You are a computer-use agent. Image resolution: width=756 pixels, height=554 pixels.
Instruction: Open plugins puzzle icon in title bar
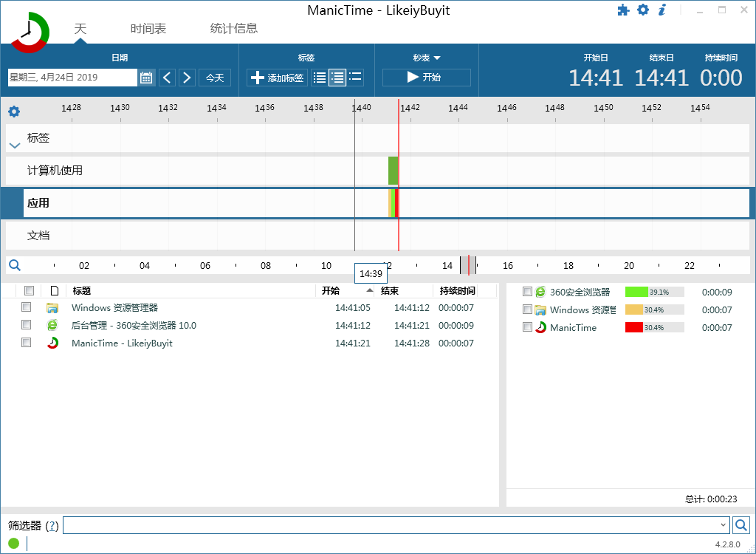pyautogui.click(x=623, y=10)
